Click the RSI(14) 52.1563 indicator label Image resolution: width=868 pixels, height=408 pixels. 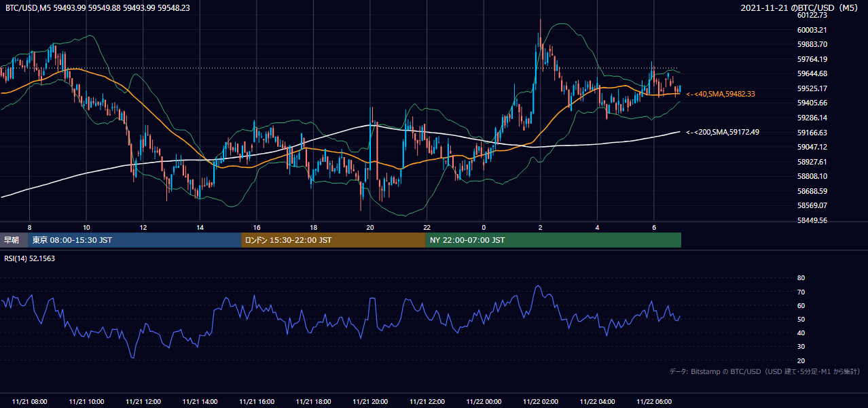coord(30,258)
